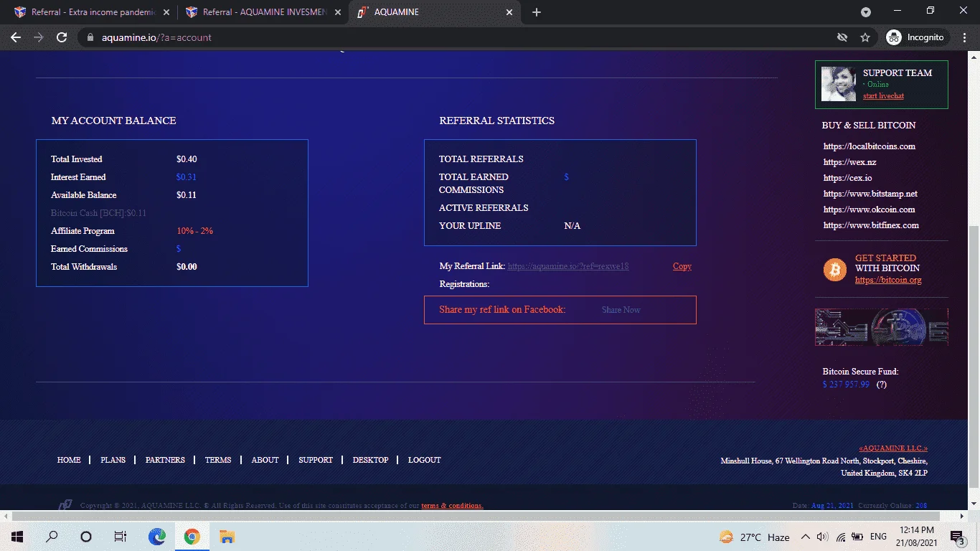This screenshot has width=980, height=551.
Task: Go to HOME in footer menu
Action: 69,460
